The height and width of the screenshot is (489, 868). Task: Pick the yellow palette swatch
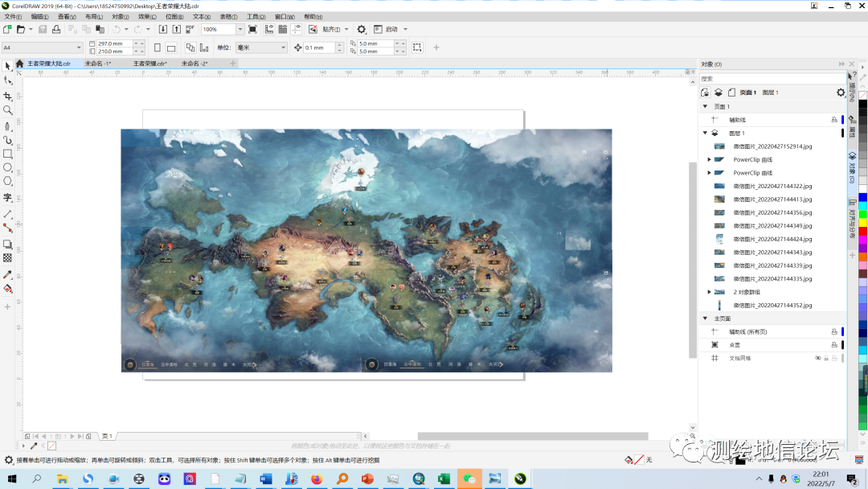[x=863, y=223]
